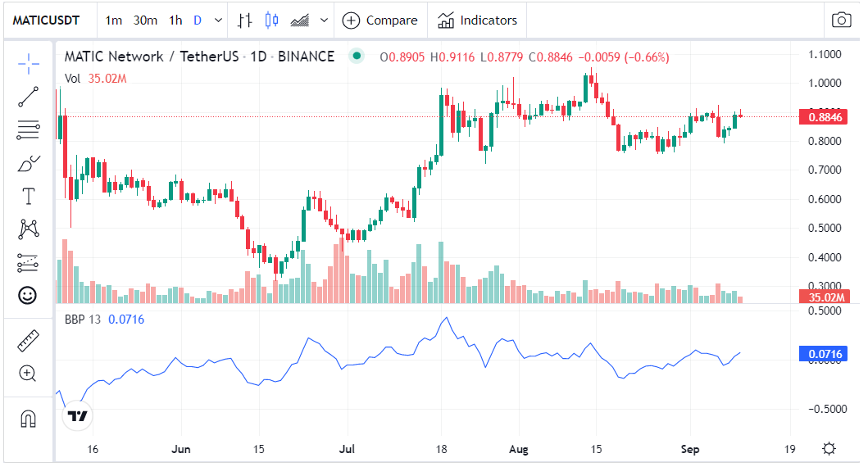Click the 1.0000 price scale label

[825, 83]
